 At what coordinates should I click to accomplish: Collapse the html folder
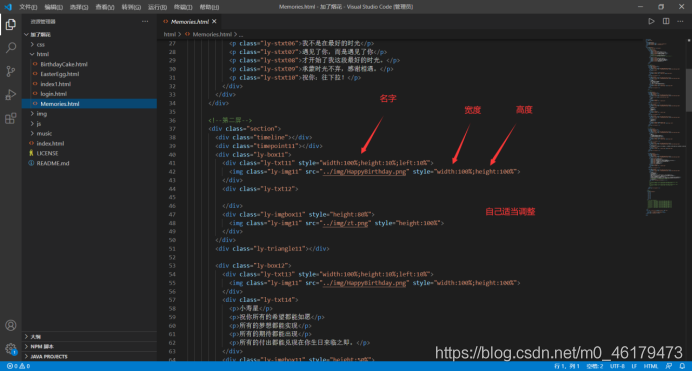tap(89, 54)
